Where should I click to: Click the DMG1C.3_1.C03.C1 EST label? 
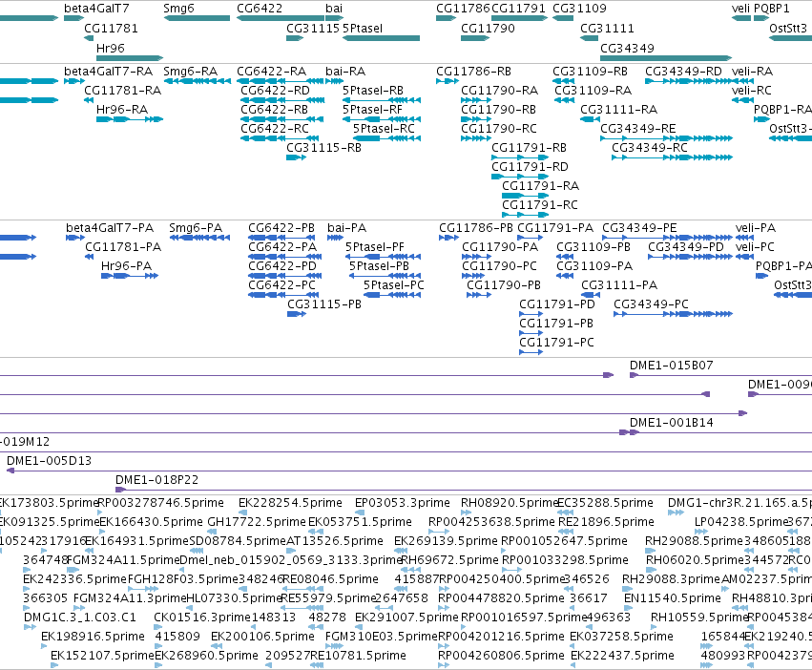point(80,618)
